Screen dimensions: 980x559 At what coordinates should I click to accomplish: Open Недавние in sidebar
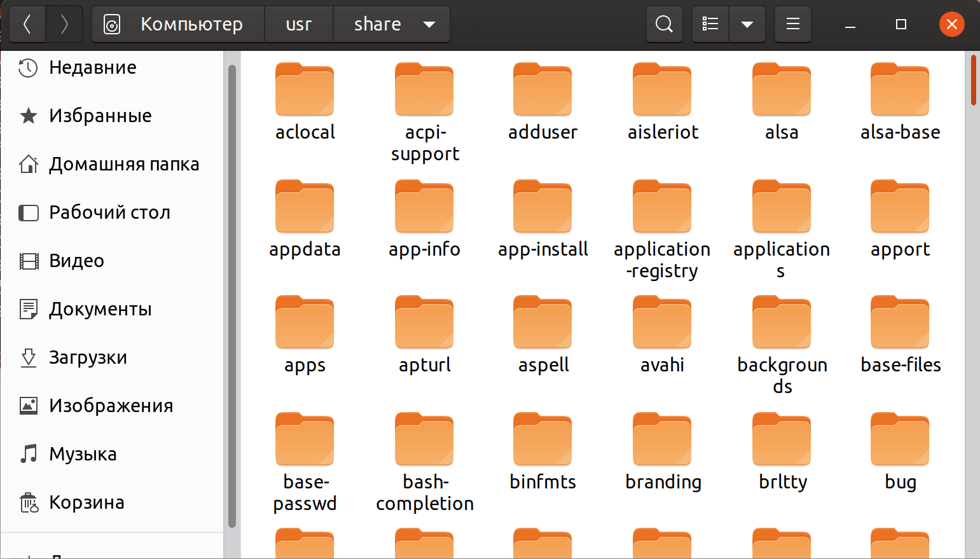point(112,67)
